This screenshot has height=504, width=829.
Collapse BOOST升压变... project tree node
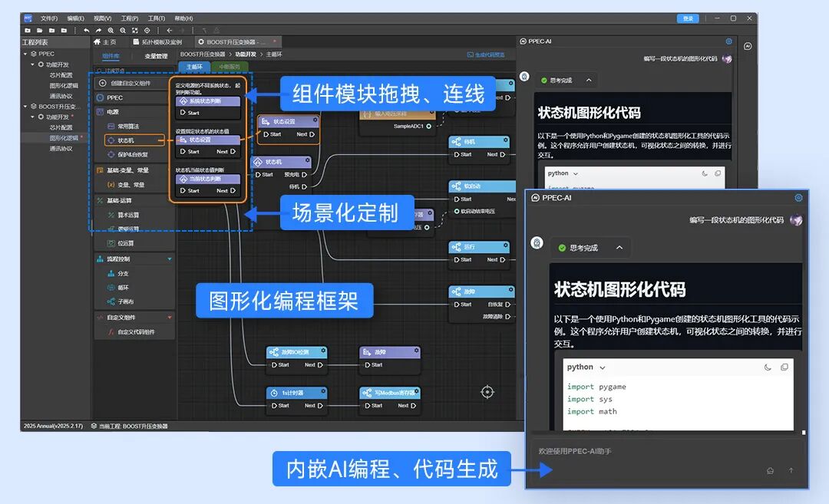tap(25, 106)
